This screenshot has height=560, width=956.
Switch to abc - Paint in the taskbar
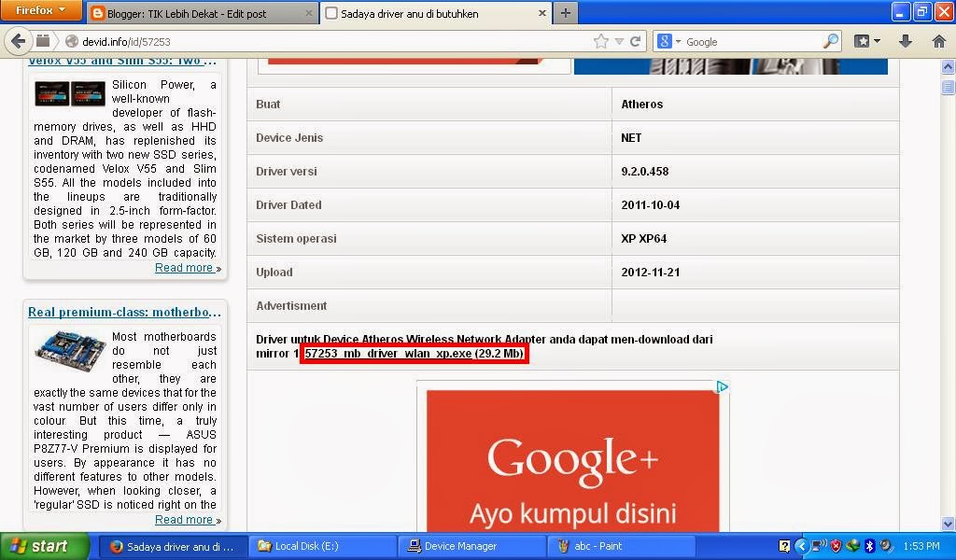tap(621, 546)
